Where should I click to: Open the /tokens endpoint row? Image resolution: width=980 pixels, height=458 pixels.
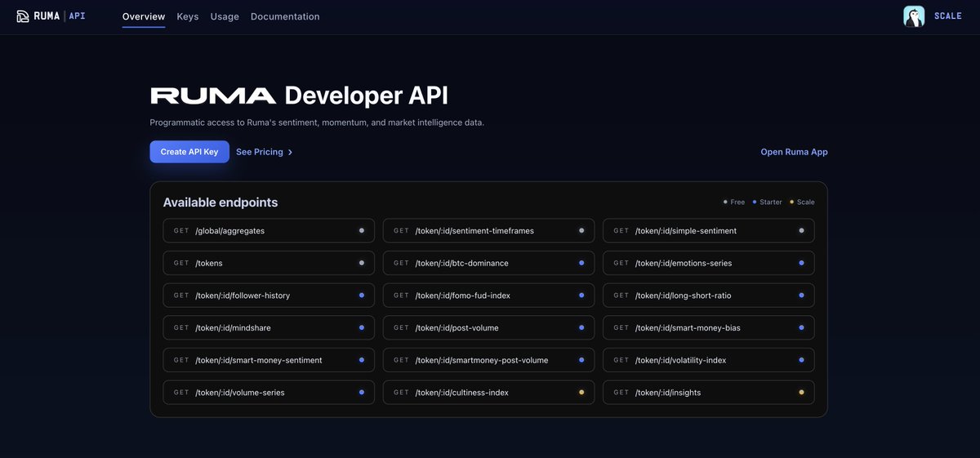click(x=269, y=263)
